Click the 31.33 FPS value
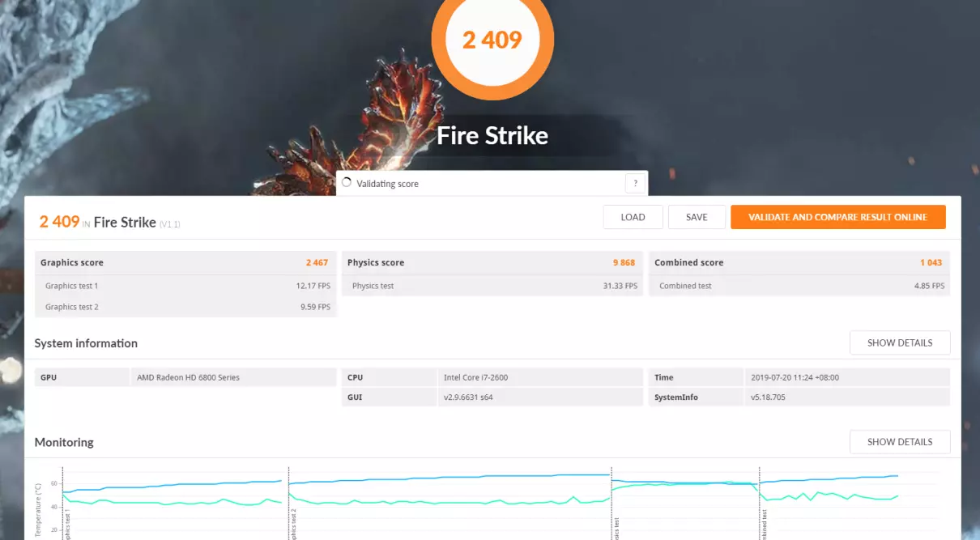The height and width of the screenshot is (540, 980). pos(620,286)
